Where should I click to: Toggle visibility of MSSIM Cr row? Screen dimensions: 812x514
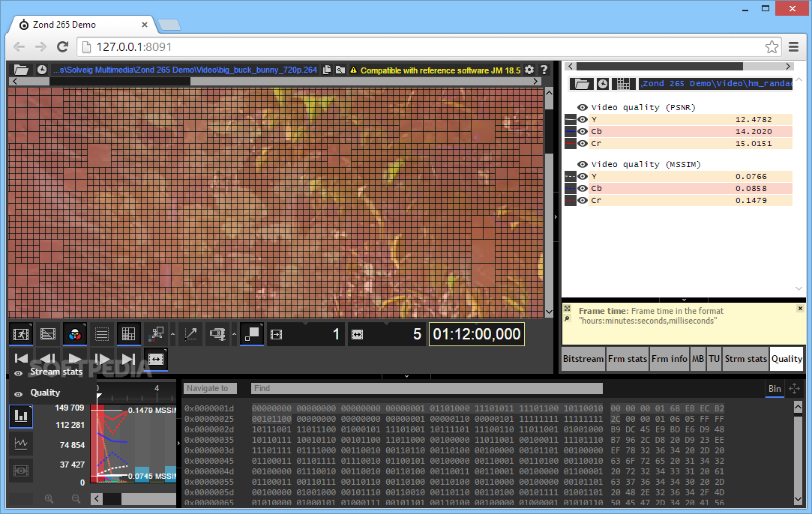tap(583, 200)
